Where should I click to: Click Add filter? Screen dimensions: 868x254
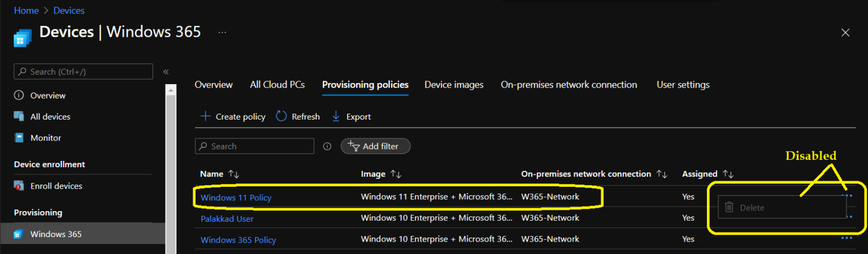click(x=375, y=146)
